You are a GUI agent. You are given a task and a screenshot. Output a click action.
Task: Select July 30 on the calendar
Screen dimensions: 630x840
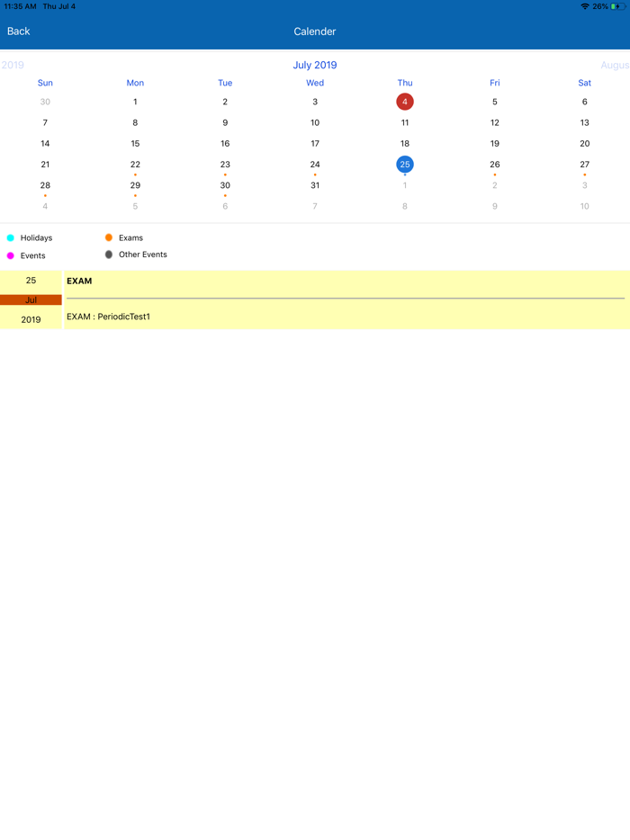225,185
